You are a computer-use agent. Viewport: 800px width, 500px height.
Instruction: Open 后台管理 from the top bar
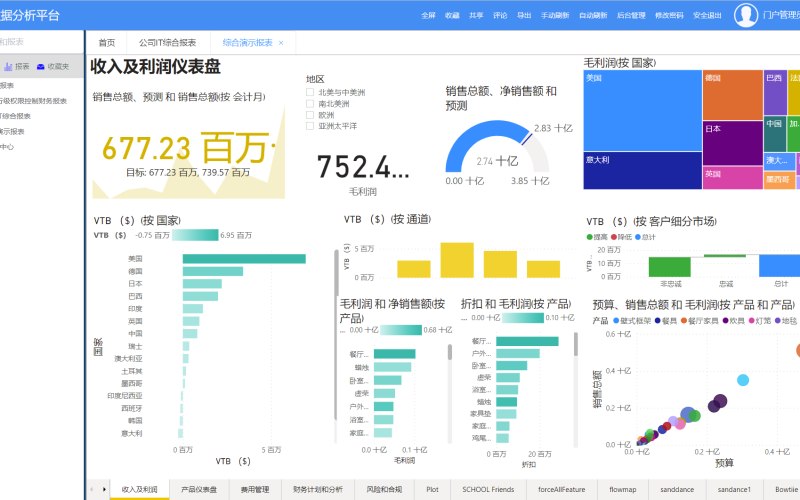(x=631, y=15)
